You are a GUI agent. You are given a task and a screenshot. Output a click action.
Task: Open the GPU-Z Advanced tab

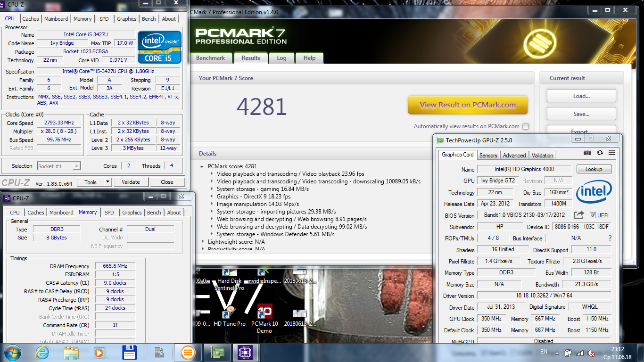[514, 156]
